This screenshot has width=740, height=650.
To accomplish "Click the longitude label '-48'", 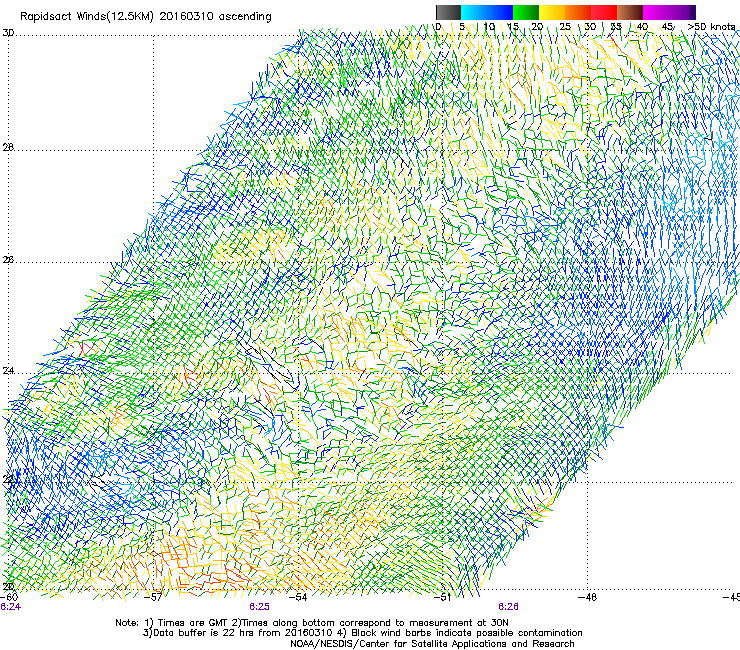I will coord(587,597).
